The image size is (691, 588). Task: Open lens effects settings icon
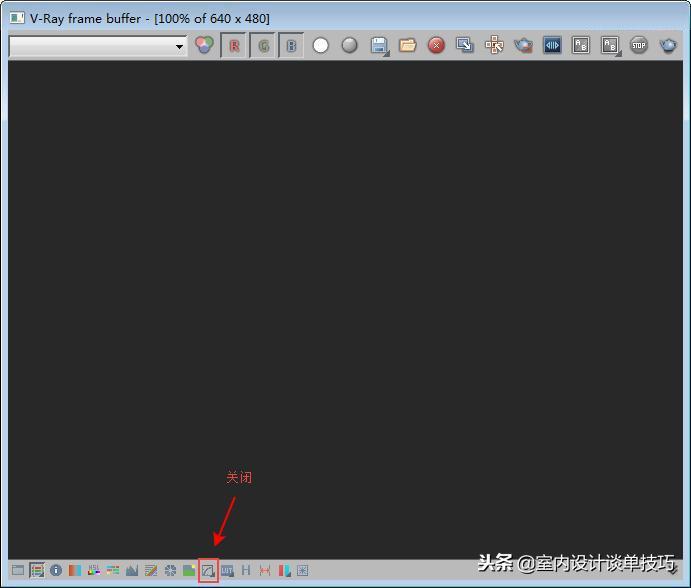(303, 570)
